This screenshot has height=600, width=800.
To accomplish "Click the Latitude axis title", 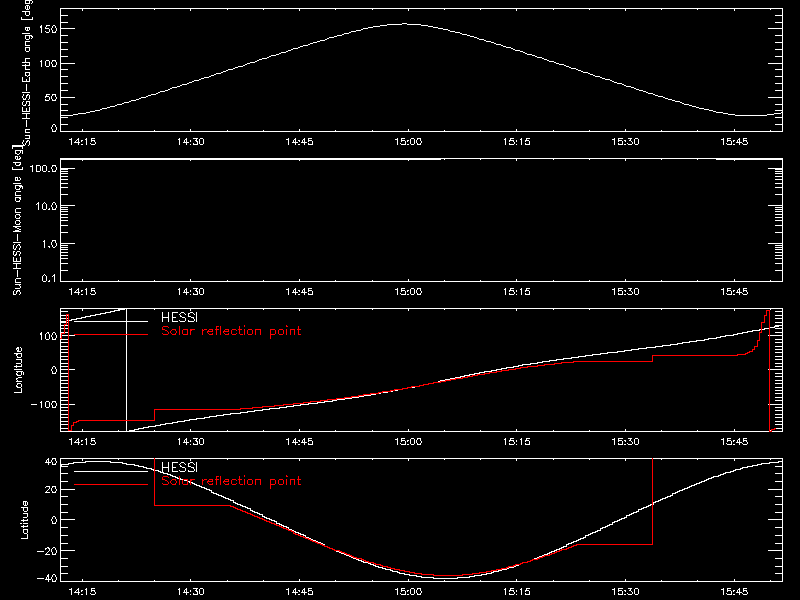I will [24, 520].
